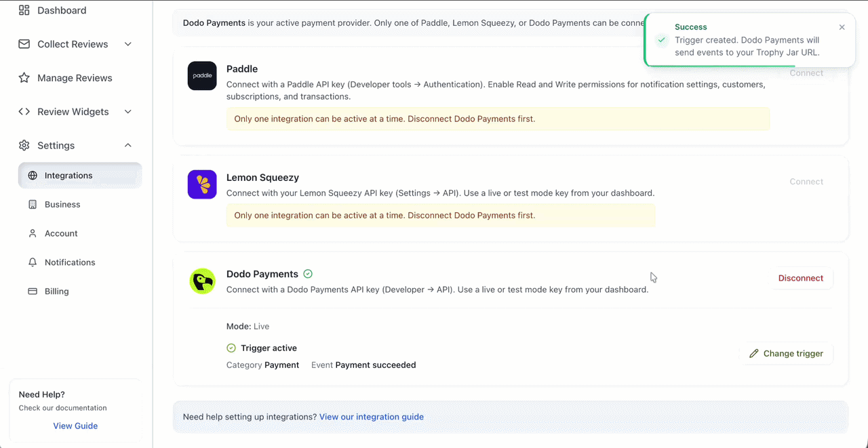Click the Mode: Live text
The height and width of the screenshot is (448, 868).
click(x=248, y=327)
